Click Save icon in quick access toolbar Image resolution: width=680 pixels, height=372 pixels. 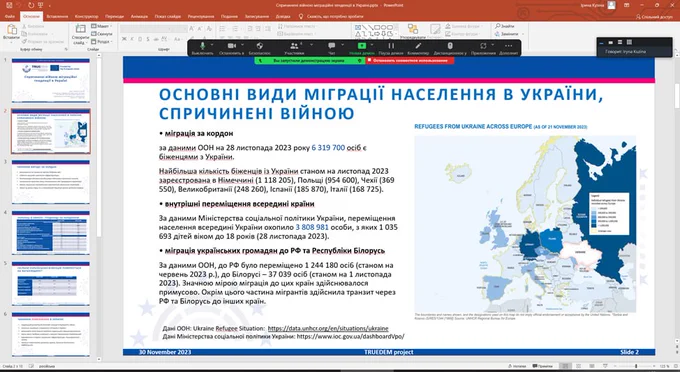pyautogui.click(x=9, y=5)
